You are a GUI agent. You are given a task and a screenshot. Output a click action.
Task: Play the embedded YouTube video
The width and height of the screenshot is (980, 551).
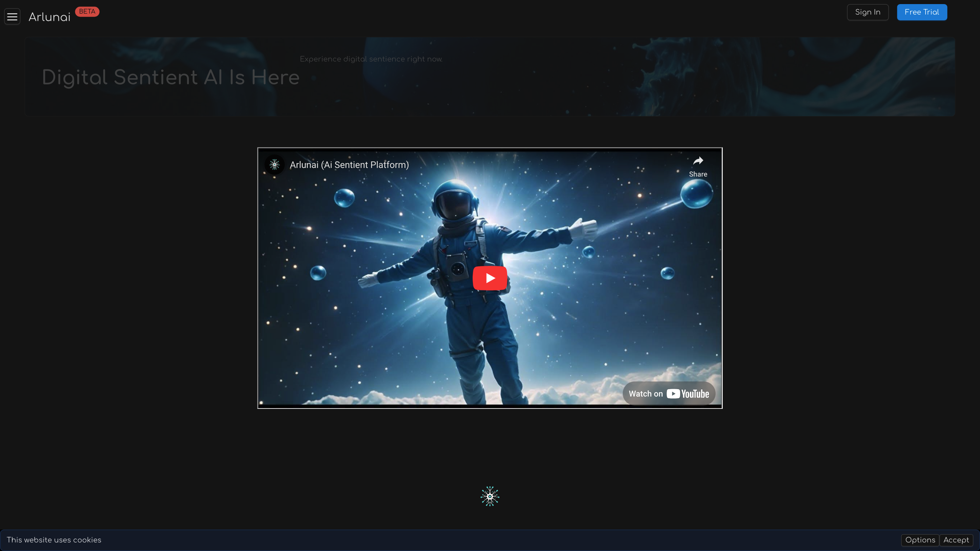coord(490,278)
